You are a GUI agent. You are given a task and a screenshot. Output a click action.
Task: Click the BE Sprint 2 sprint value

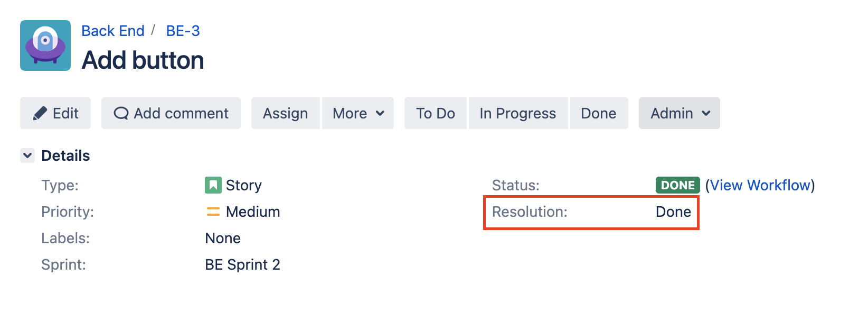coord(242,264)
